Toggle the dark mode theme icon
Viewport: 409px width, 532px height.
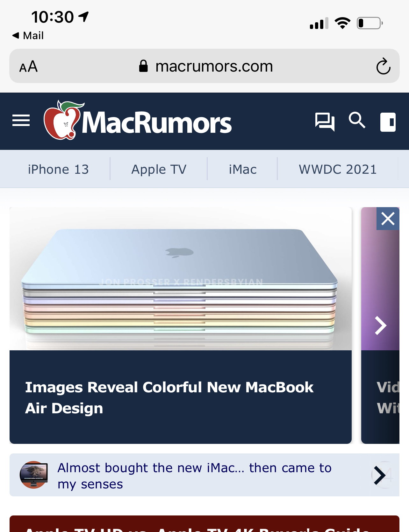[388, 122]
